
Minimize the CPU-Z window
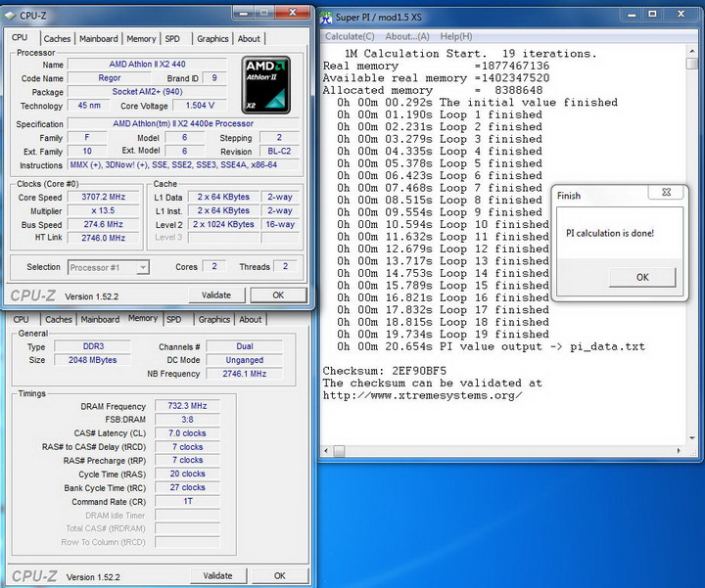point(244,13)
